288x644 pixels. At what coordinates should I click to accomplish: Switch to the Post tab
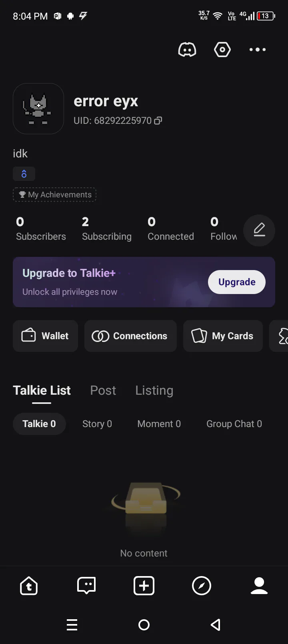tap(103, 390)
